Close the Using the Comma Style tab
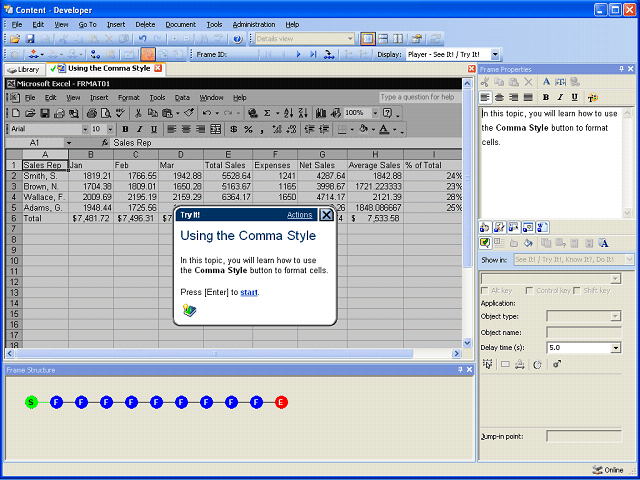Viewport: 640px width, 480px height. (x=158, y=68)
